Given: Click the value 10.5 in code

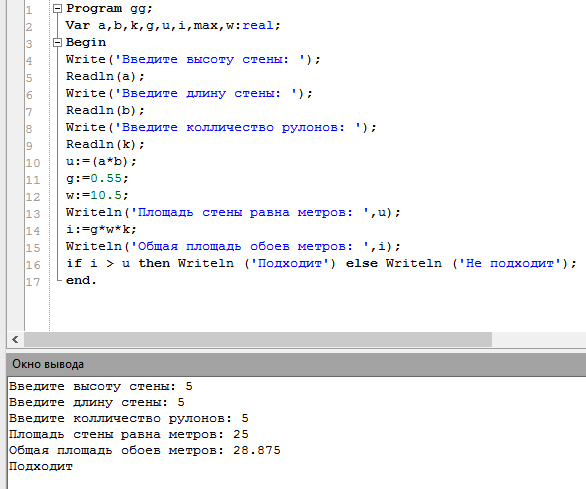Looking at the screenshot, I should (x=106, y=195).
